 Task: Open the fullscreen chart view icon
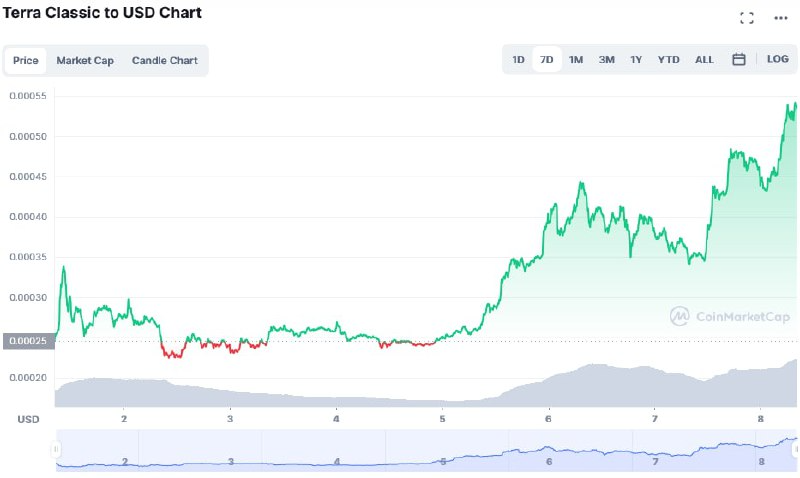[x=746, y=18]
